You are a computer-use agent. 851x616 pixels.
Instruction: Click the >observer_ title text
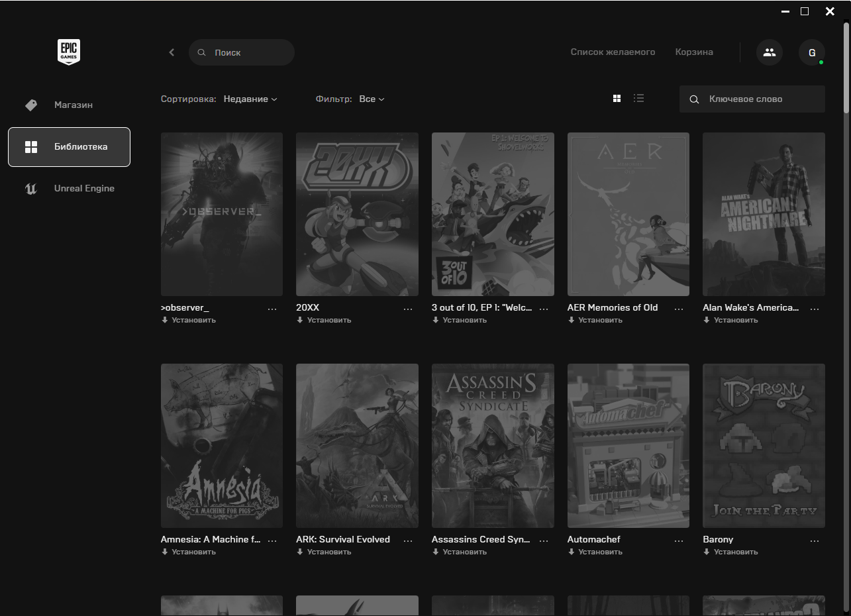pos(185,308)
